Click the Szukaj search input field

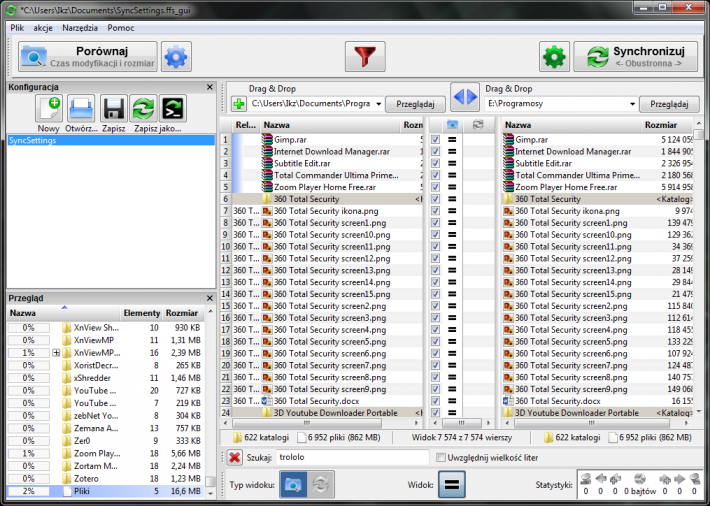[352, 457]
